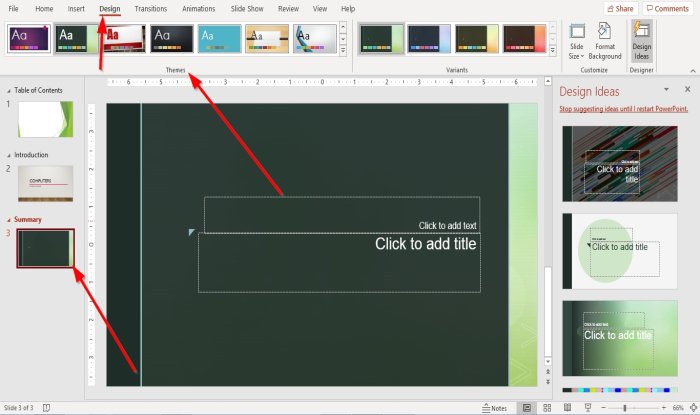Collapse the ribbon with chevron
This screenshot has width=700, height=415.
point(693,71)
